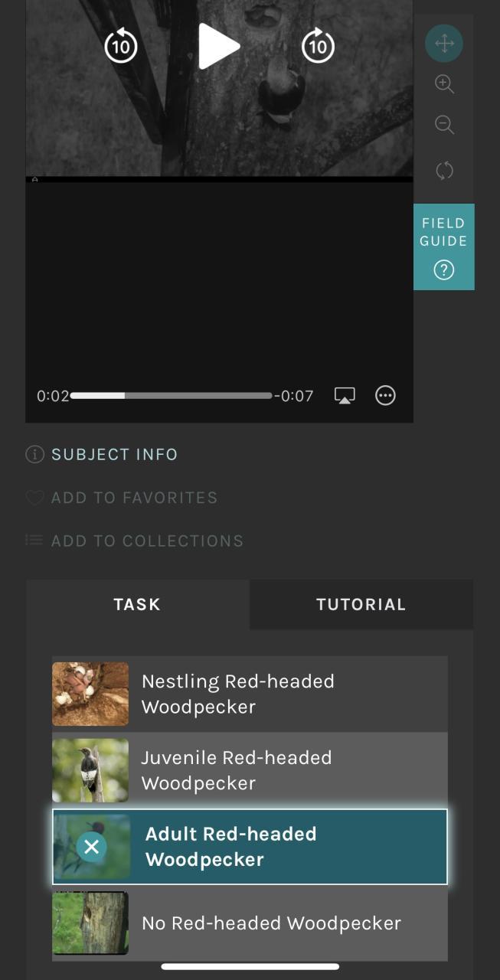The image size is (500, 980).
Task: Tap the AirPlay icon
Action: click(x=345, y=395)
